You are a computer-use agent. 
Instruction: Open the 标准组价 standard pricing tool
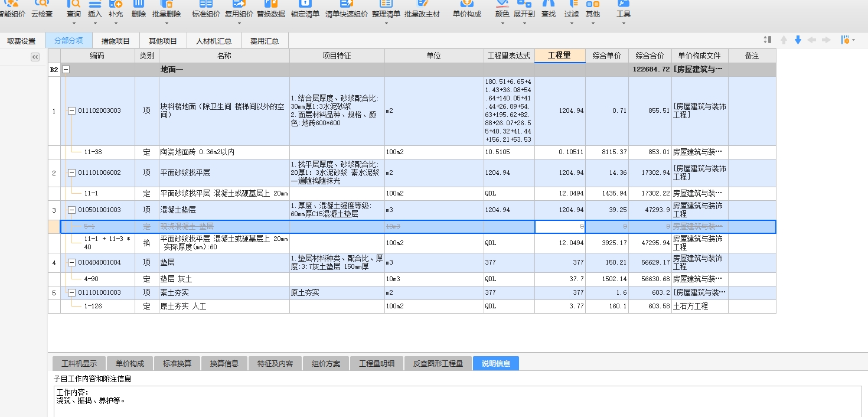[x=206, y=9]
